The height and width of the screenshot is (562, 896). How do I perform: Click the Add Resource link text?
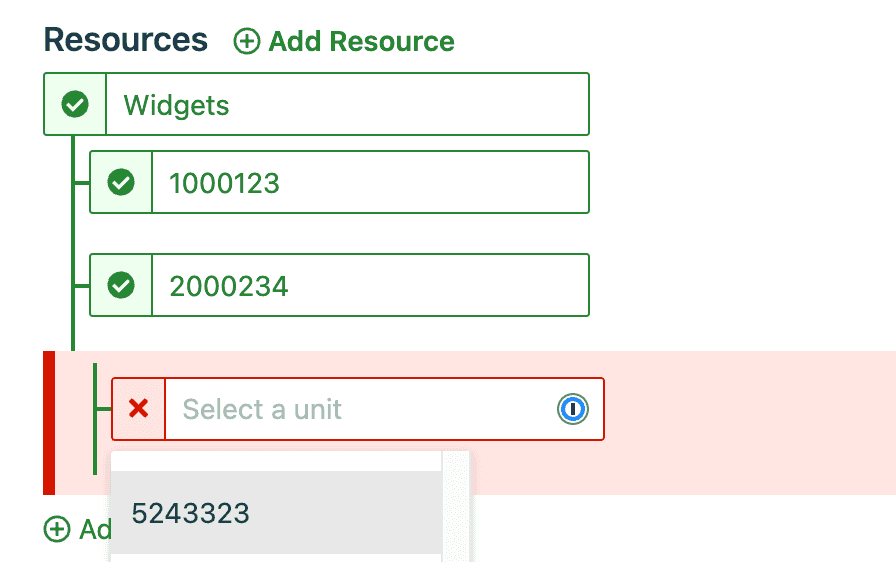361,41
